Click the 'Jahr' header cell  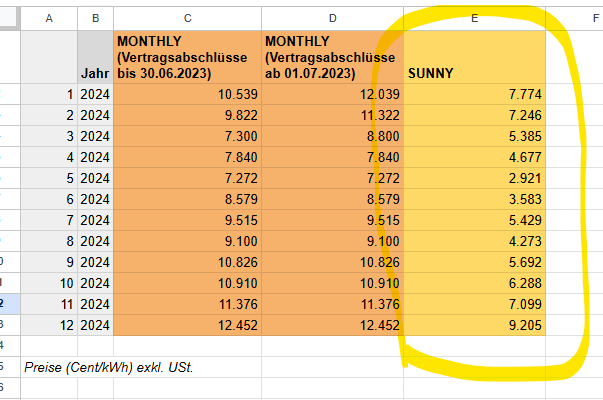point(95,57)
